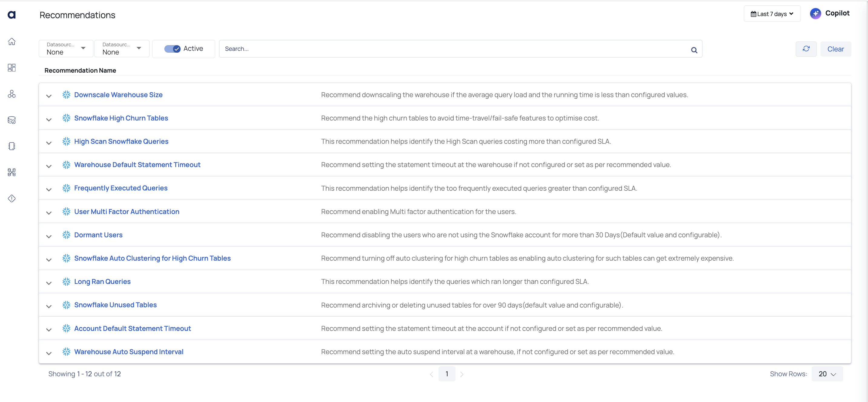Viewport: 868px width, 402px height.
Task: Open Copilot assistant
Action: pyautogui.click(x=830, y=14)
